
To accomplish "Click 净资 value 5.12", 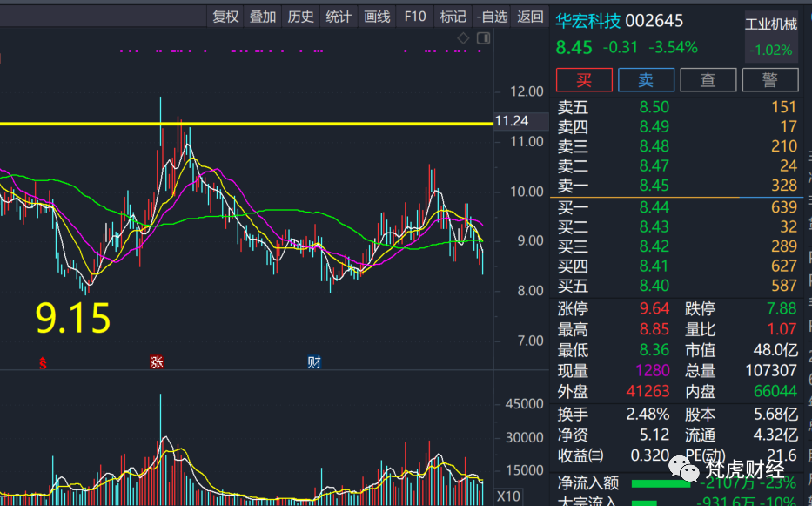I will tap(654, 435).
